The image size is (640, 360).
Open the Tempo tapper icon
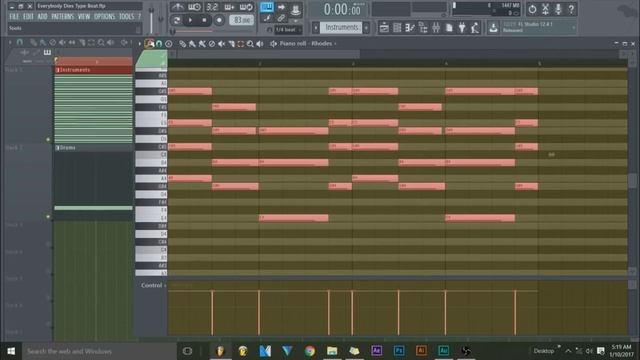[475, 28]
